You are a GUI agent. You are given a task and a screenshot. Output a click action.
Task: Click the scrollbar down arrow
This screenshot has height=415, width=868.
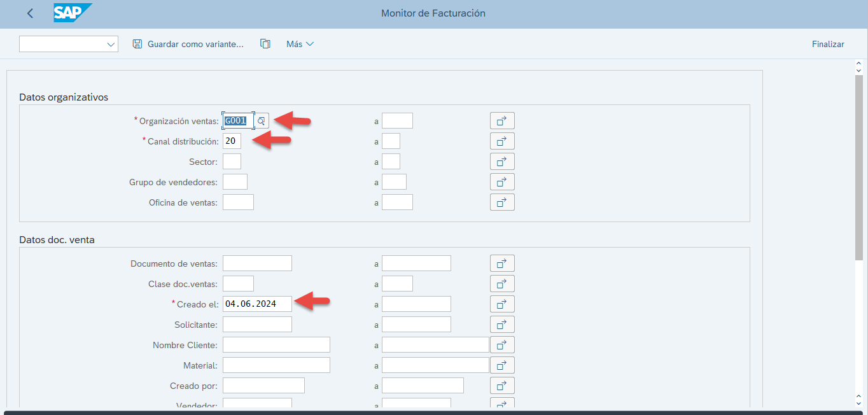tap(858, 402)
